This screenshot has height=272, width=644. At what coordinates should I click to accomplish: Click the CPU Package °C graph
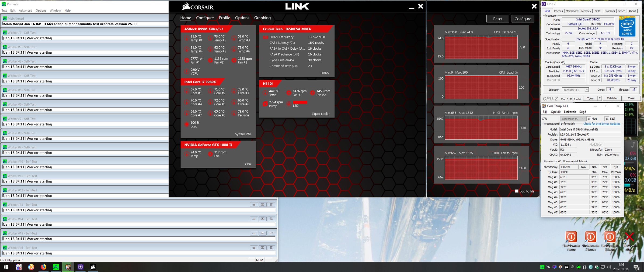click(481, 47)
